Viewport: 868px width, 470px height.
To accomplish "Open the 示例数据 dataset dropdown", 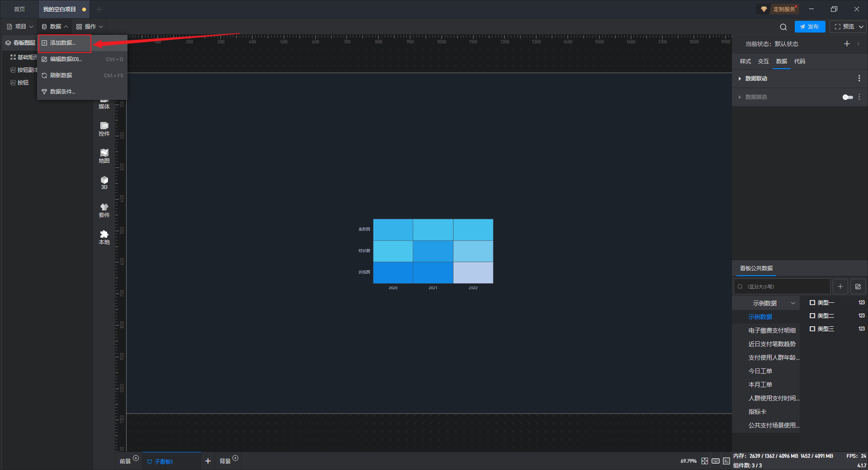I will [x=766, y=303].
